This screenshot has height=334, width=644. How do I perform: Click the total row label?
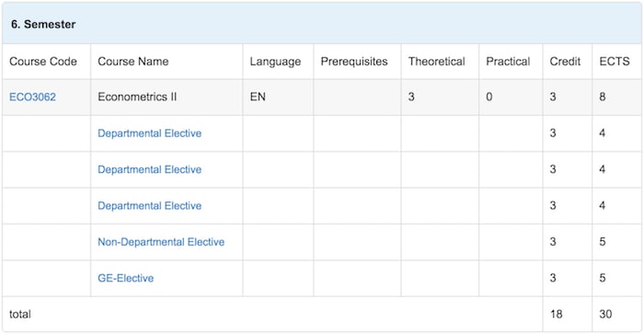point(20,315)
